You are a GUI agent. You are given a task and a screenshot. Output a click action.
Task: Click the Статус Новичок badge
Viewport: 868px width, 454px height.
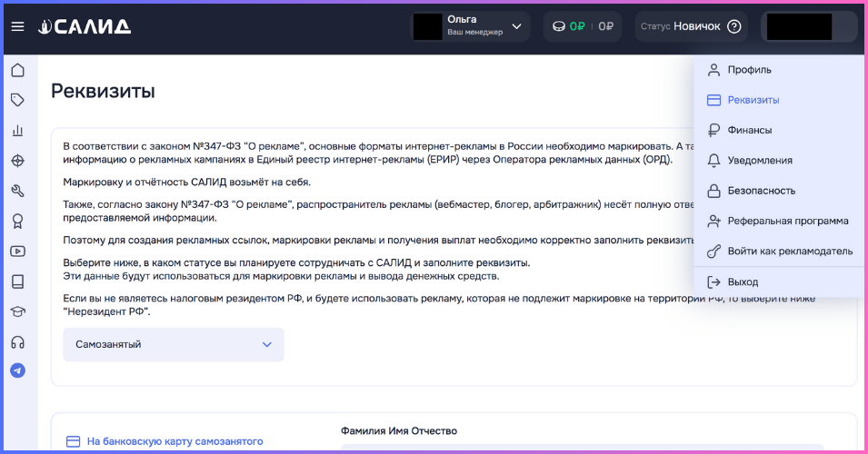691,26
